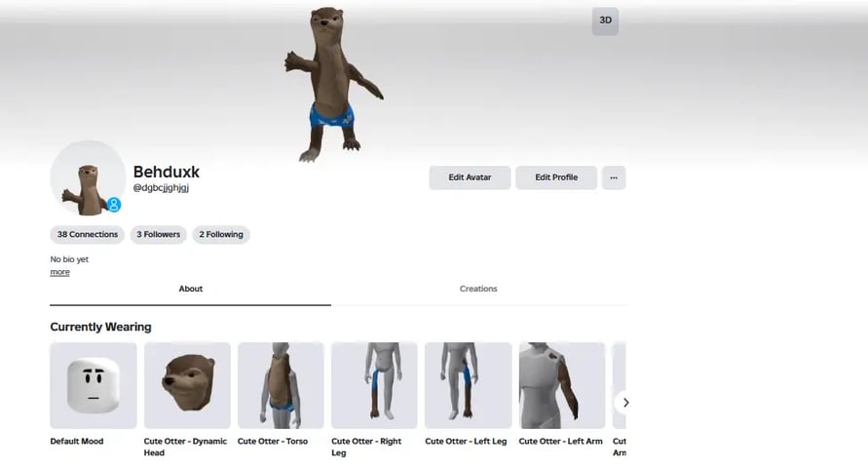Open the three-dot more options menu
This screenshot has height=469, width=868.
tap(613, 177)
